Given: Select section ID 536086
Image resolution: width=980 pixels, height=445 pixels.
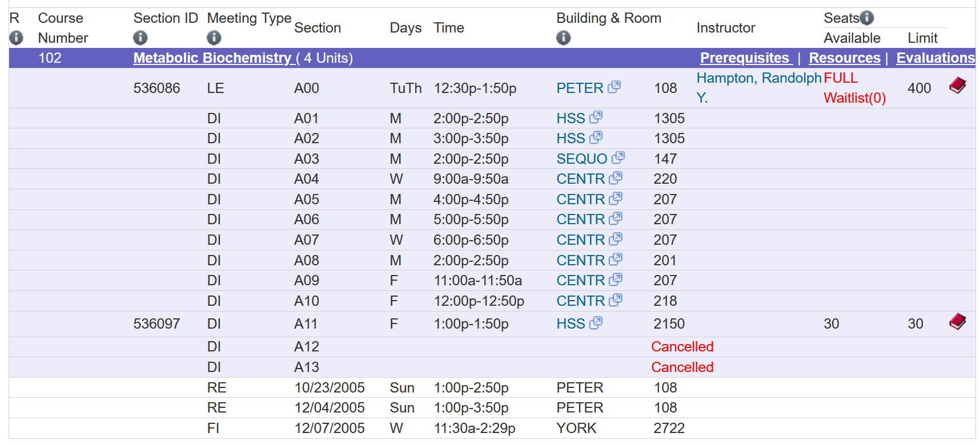Looking at the screenshot, I should (156, 88).
